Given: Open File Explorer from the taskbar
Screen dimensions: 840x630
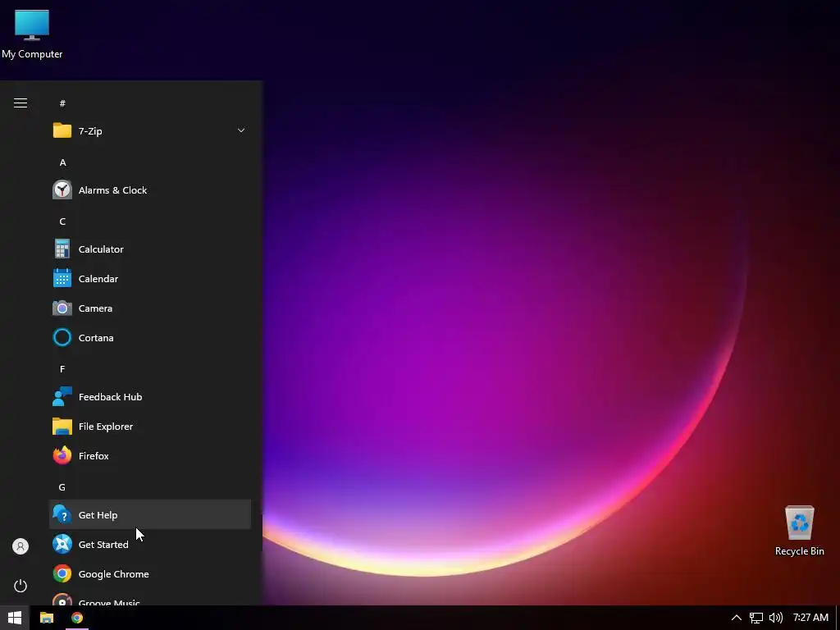Looking at the screenshot, I should [x=47, y=618].
